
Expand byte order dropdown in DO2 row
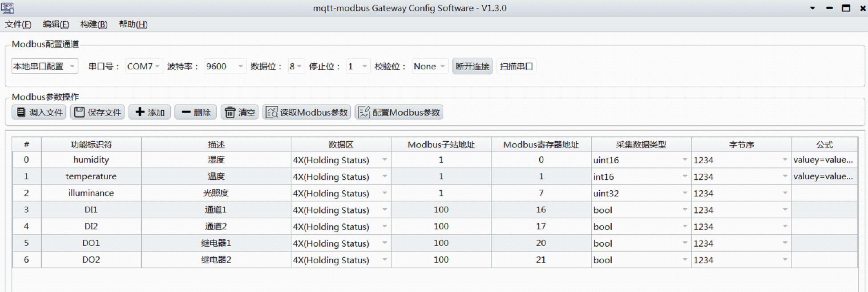[785, 260]
